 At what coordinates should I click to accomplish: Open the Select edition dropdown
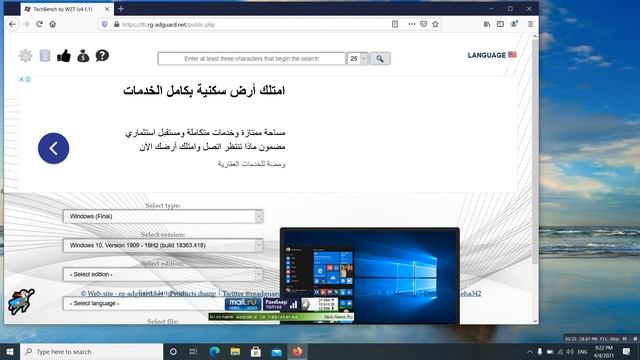click(x=163, y=274)
